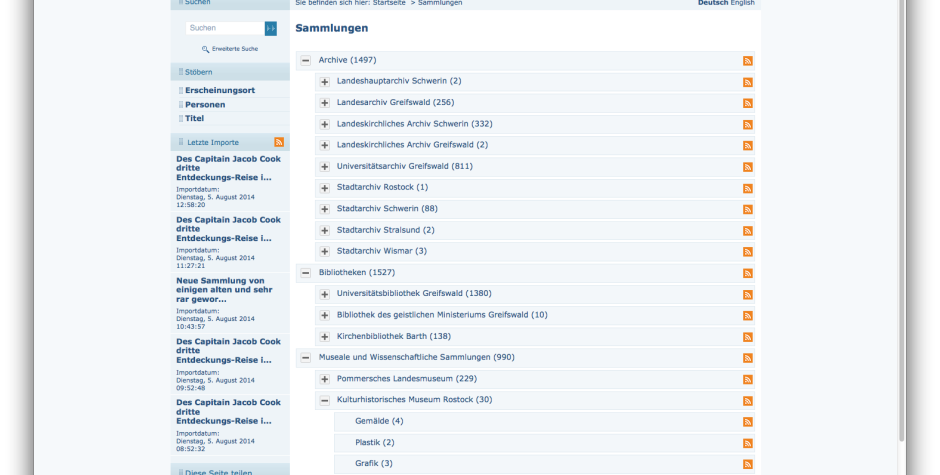The height and width of the screenshot is (475, 940).
Task: Go to Startseite breadcrumb
Action: (389, 3)
